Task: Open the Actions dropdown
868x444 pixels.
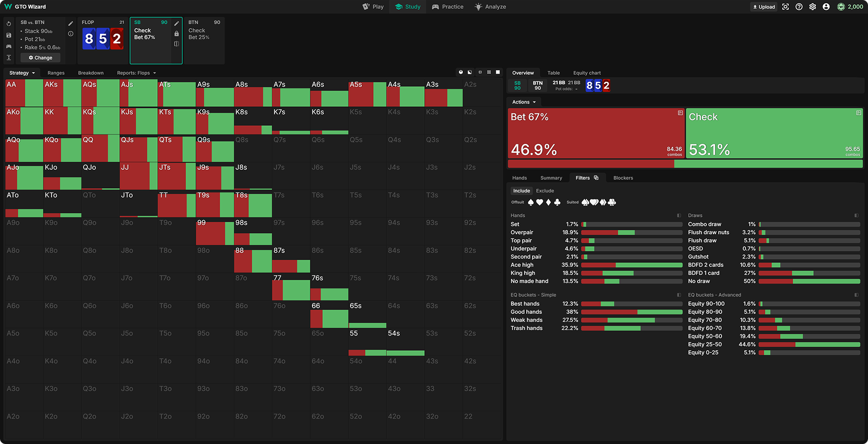Action: click(x=524, y=102)
